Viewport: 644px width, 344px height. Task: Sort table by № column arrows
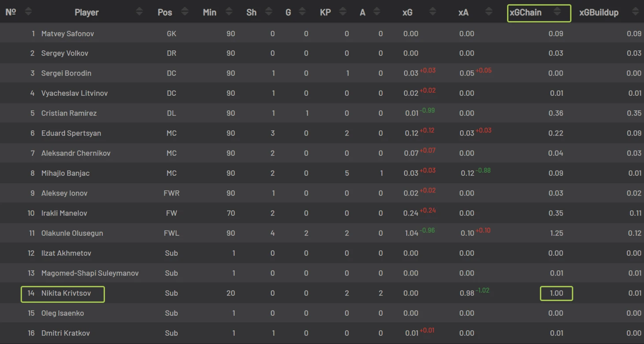(28, 12)
